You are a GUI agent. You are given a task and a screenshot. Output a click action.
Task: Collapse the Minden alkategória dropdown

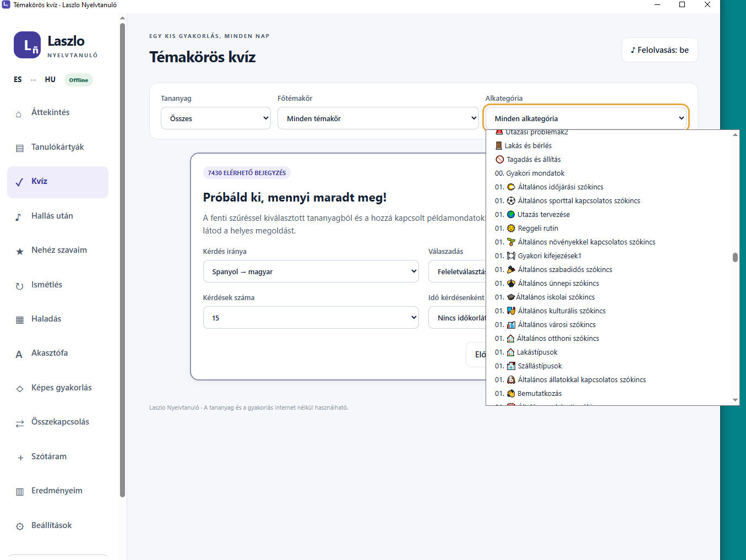tap(587, 118)
